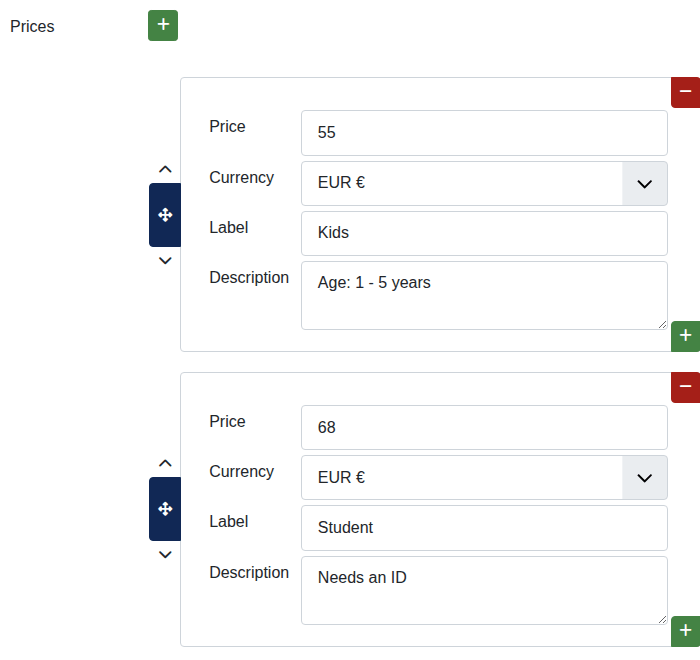Click the Label field containing Student

(483, 527)
